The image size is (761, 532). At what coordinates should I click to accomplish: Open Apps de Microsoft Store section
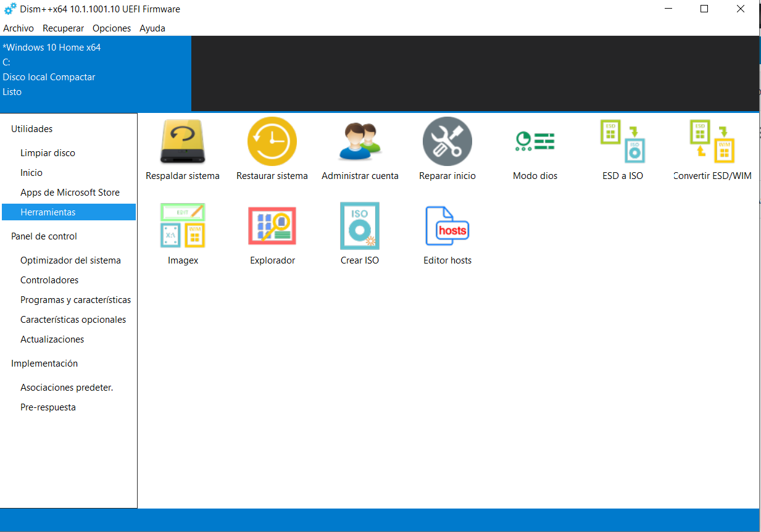[69, 193]
